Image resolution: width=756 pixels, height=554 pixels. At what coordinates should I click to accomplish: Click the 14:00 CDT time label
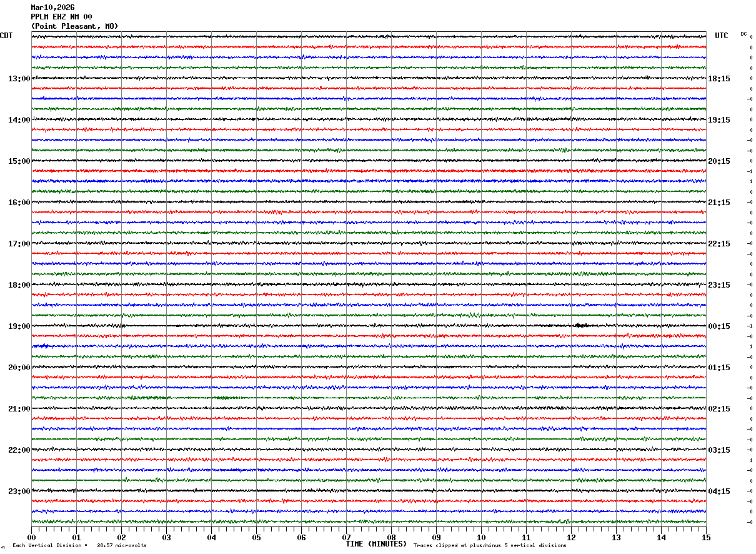(19, 120)
